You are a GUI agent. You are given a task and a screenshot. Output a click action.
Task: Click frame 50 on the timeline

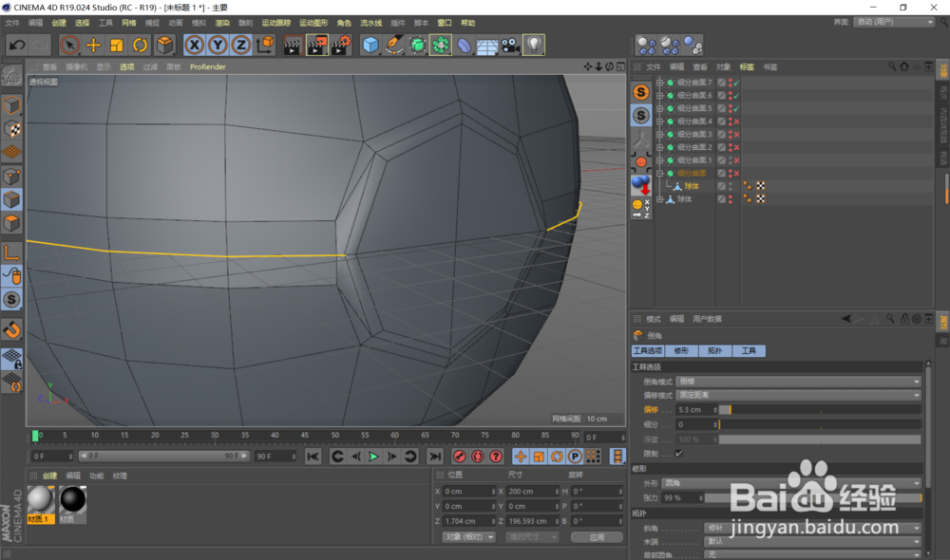tap(335, 436)
